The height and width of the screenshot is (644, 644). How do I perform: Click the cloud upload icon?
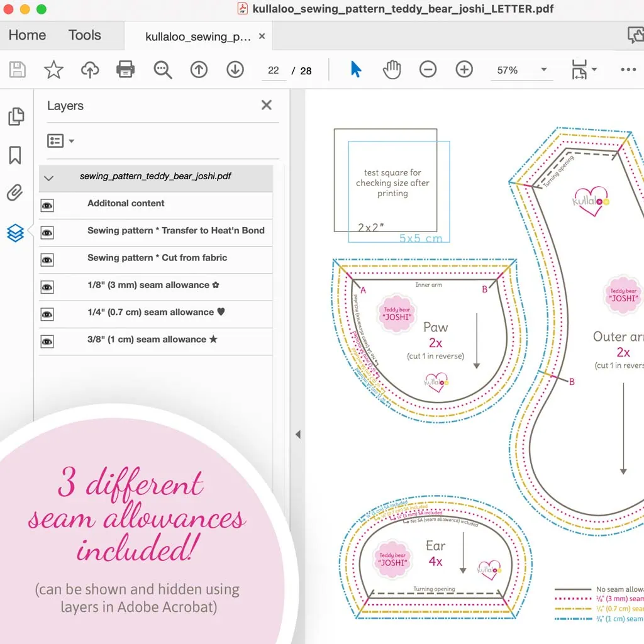click(90, 70)
